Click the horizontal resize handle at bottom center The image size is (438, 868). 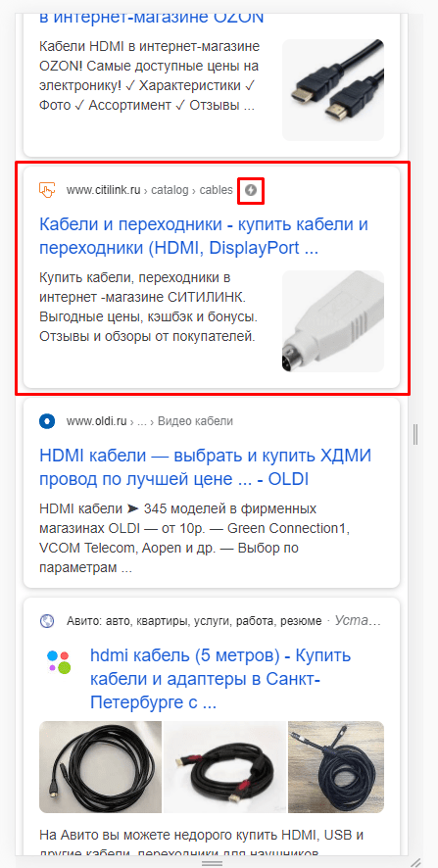click(212, 863)
